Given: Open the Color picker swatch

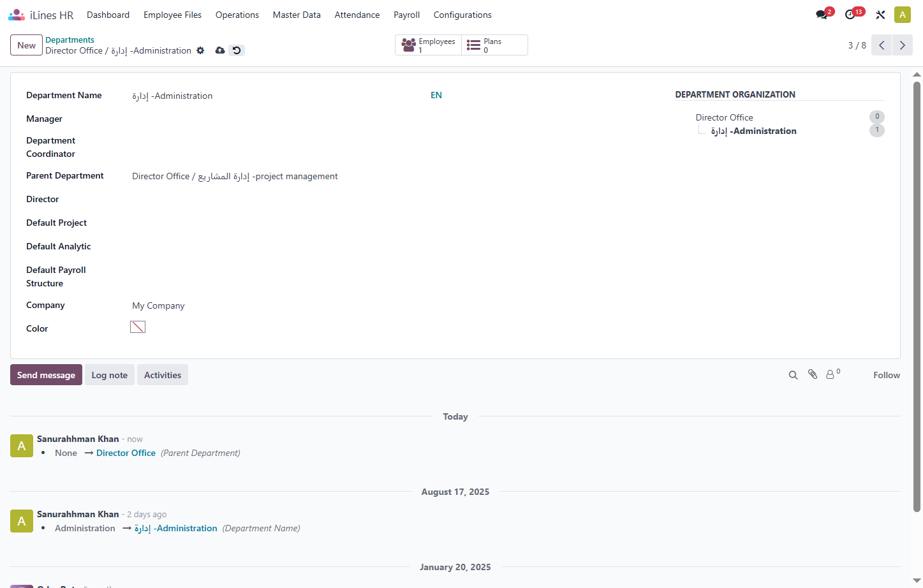Looking at the screenshot, I should (x=138, y=327).
